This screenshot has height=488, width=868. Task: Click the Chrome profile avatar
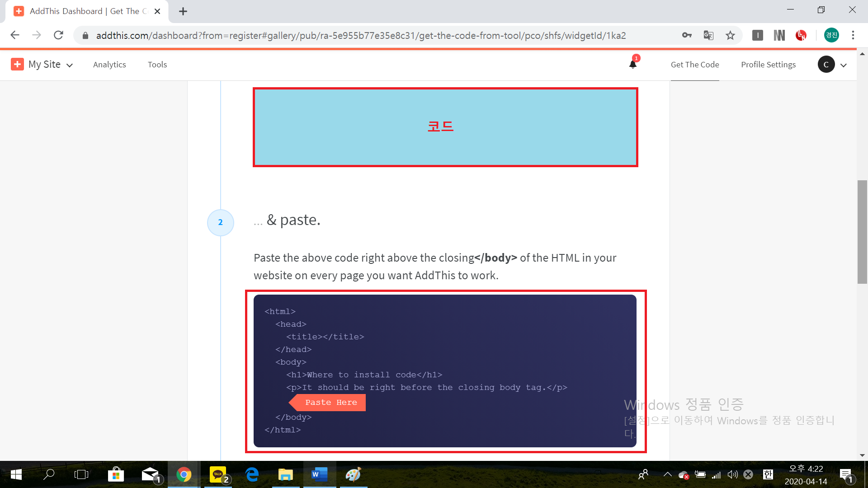point(831,35)
